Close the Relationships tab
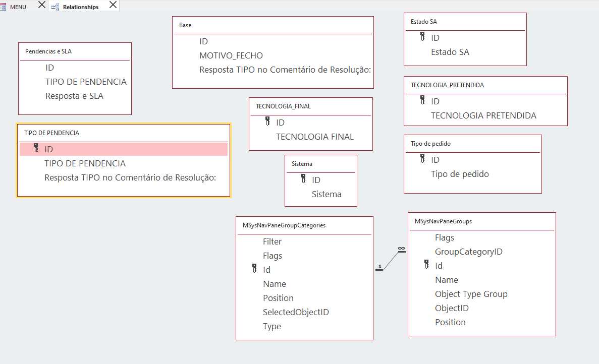This screenshot has height=364, width=599. tap(113, 5)
